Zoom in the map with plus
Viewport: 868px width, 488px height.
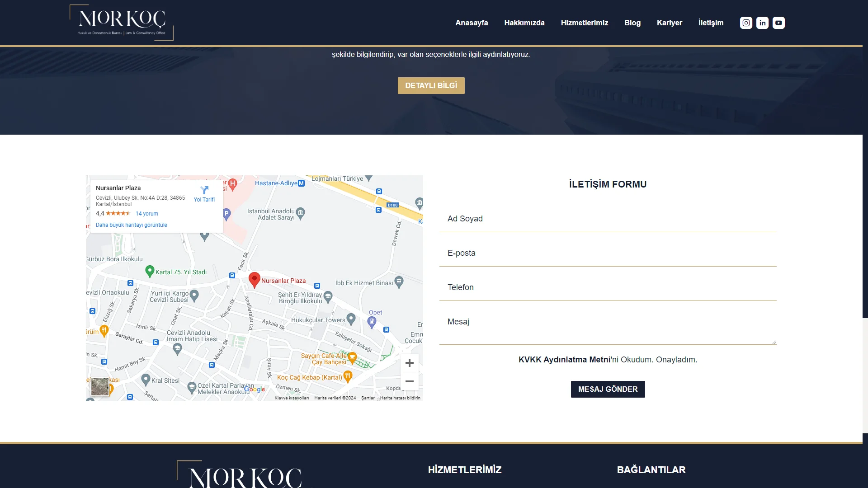tap(409, 363)
